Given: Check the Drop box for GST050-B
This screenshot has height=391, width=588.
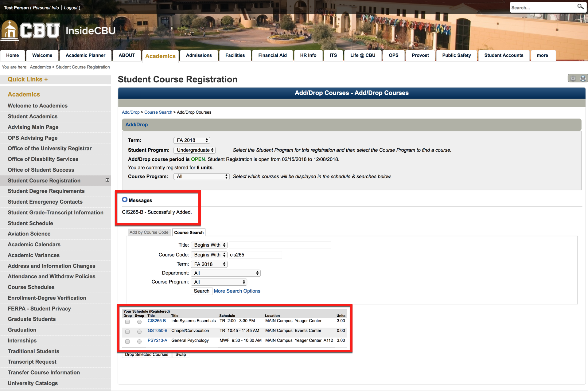Looking at the screenshot, I should [127, 332].
